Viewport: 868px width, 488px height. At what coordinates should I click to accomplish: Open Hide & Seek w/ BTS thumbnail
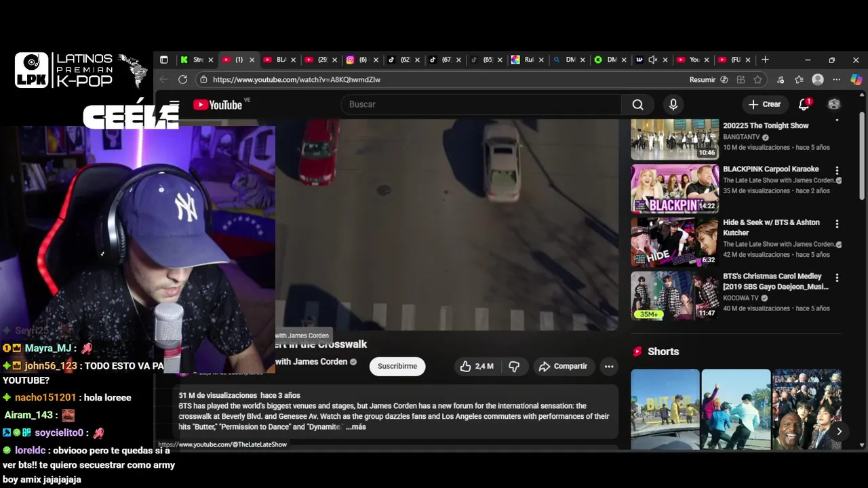coord(675,242)
